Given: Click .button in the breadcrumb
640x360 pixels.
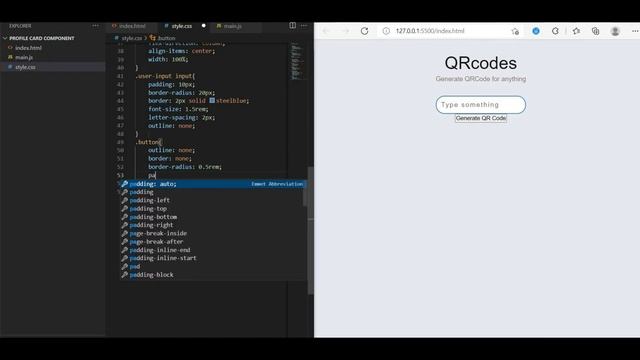Looking at the screenshot, I should click(x=166, y=38).
